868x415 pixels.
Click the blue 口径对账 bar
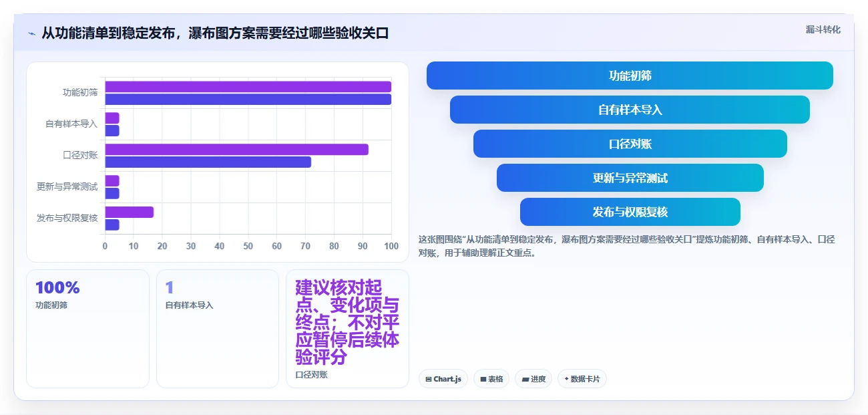pos(208,162)
